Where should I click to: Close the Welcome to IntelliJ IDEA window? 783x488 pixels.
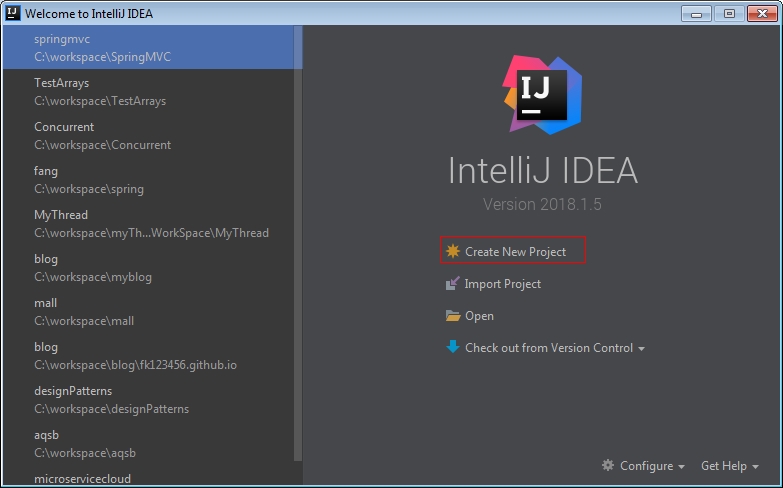pos(762,13)
